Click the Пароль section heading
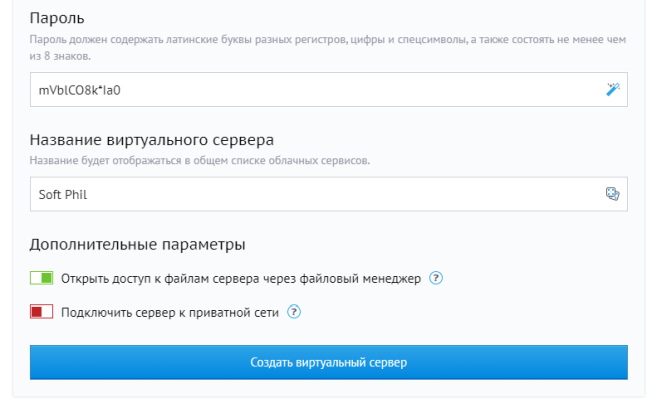This screenshot has height=408, width=657. pyautogui.click(x=57, y=19)
